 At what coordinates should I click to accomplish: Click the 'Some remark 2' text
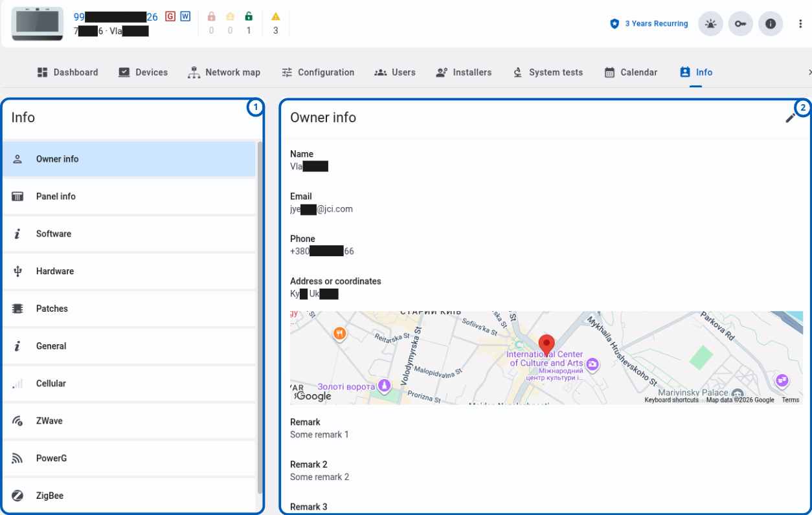tap(319, 477)
